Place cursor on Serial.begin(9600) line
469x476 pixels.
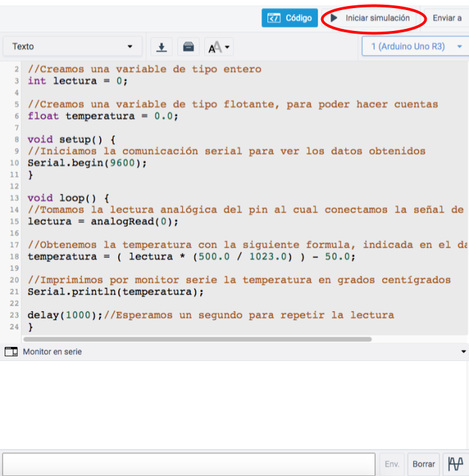tap(87, 163)
